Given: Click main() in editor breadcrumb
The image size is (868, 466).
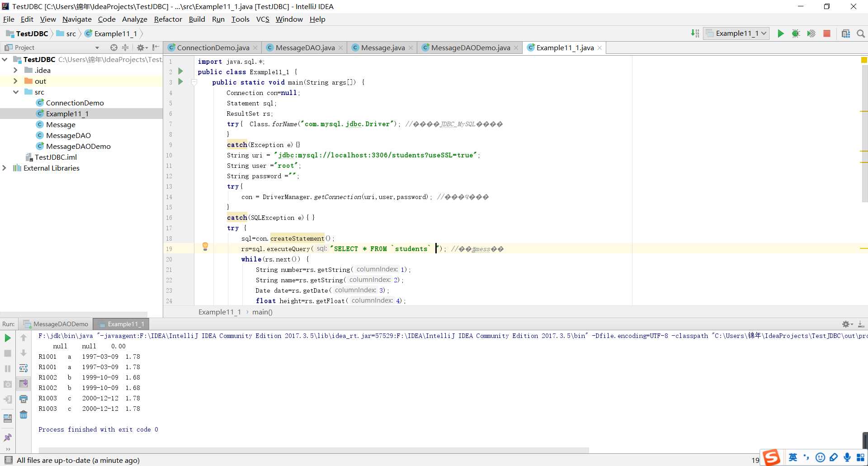Looking at the screenshot, I should pos(262,312).
